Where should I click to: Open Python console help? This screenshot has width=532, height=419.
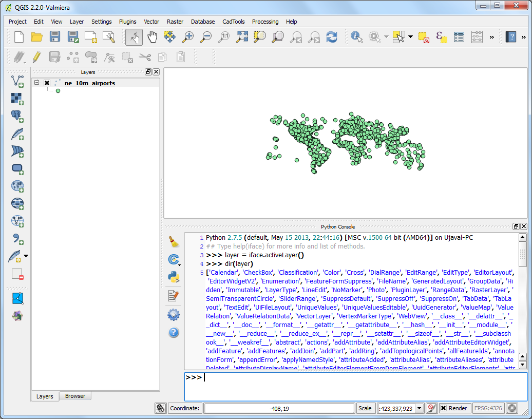point(174,333)
